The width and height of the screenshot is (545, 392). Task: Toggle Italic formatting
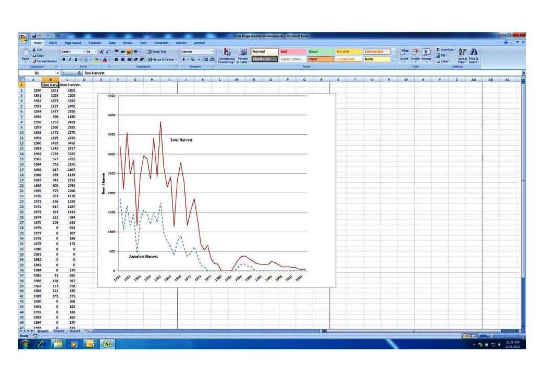pos(70,59)
